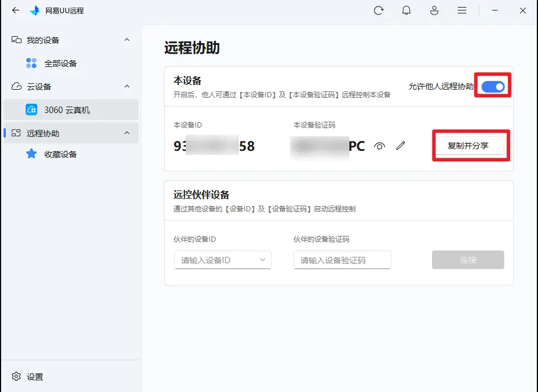Open the hamburger menu icon
The image size is (538, 392).
click(x=462, y=10)
